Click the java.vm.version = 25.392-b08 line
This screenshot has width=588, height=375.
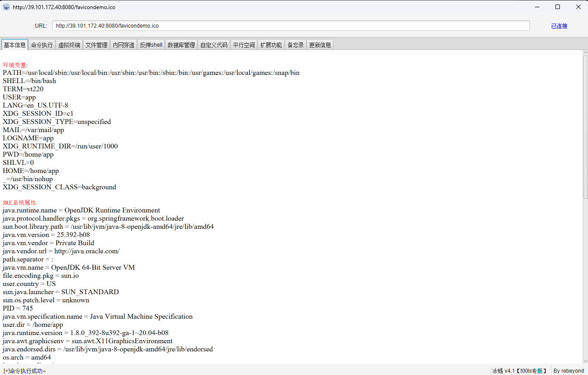point(46,235)
